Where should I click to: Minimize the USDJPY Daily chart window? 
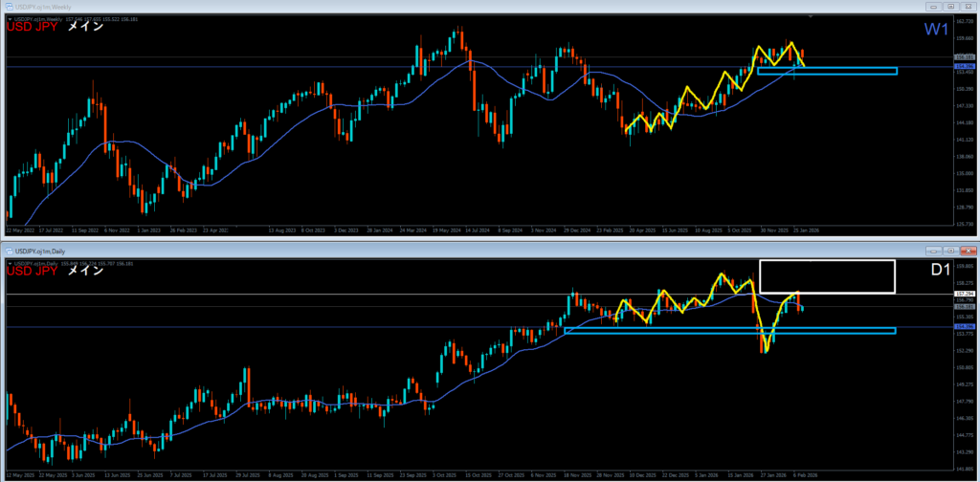(x=935, y=249)
